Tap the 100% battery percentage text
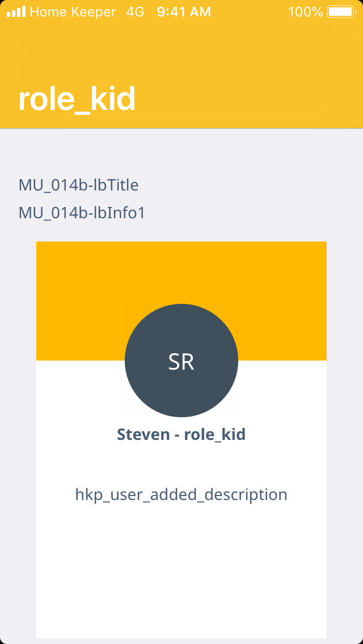Viewport: 363px width, 644px height. tap(305, 11)
